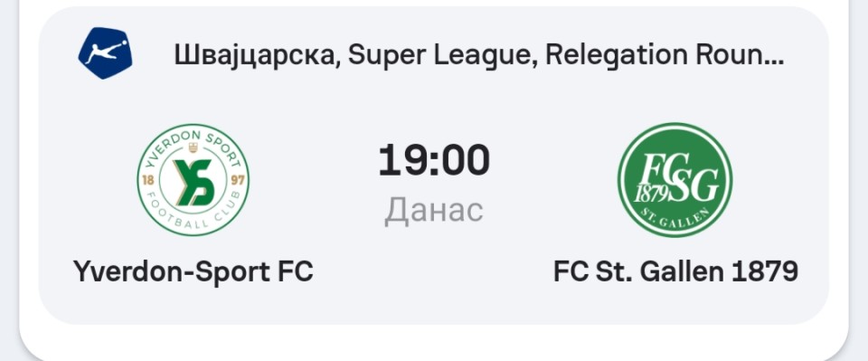Click the 19:00 kickoff time
Screen dimensions: 868x361
pyautogui.click(x=434, y=160)
